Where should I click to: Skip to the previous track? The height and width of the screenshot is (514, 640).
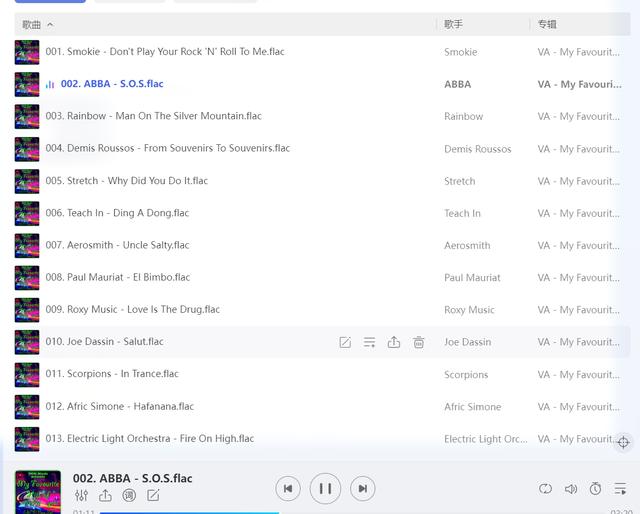[288, 488]
